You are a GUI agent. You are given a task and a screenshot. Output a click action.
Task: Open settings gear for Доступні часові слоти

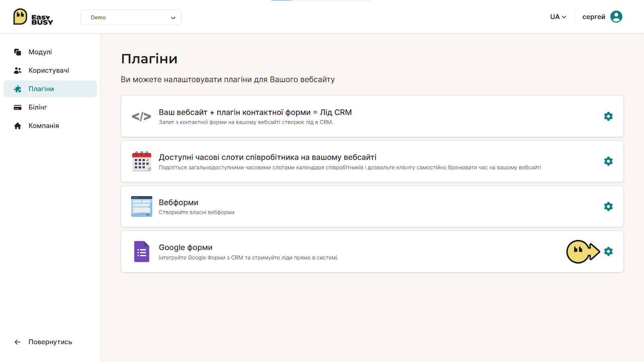[x=608, y=161]
